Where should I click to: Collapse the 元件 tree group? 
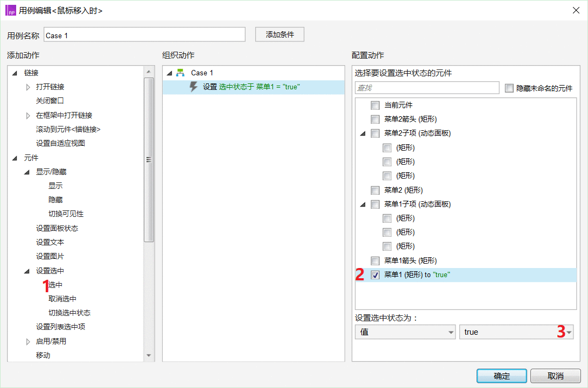pyautogui.click(x=15, y=158)
